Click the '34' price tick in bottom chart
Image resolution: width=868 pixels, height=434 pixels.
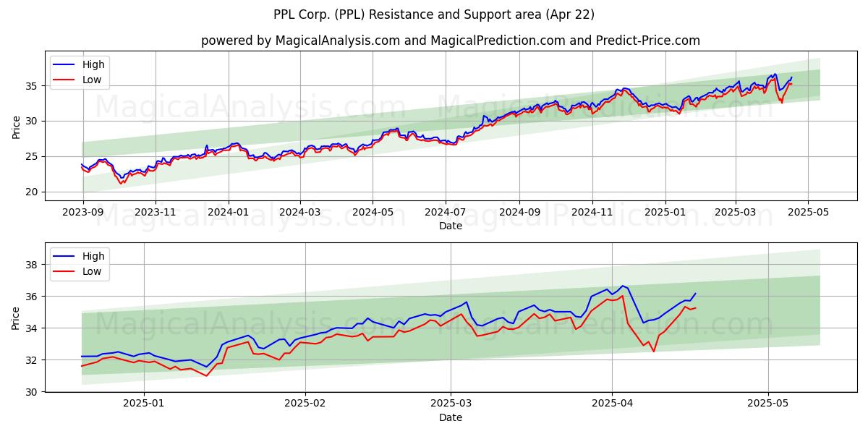coord(33,328)
